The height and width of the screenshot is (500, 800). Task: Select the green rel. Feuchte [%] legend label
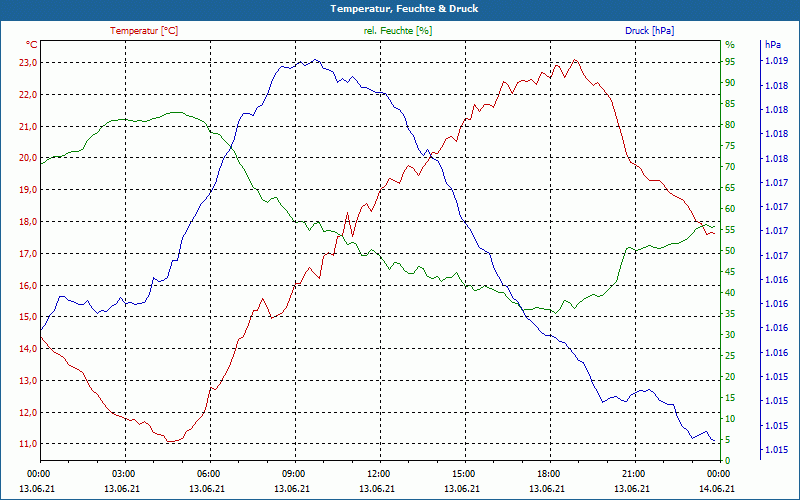398,31
